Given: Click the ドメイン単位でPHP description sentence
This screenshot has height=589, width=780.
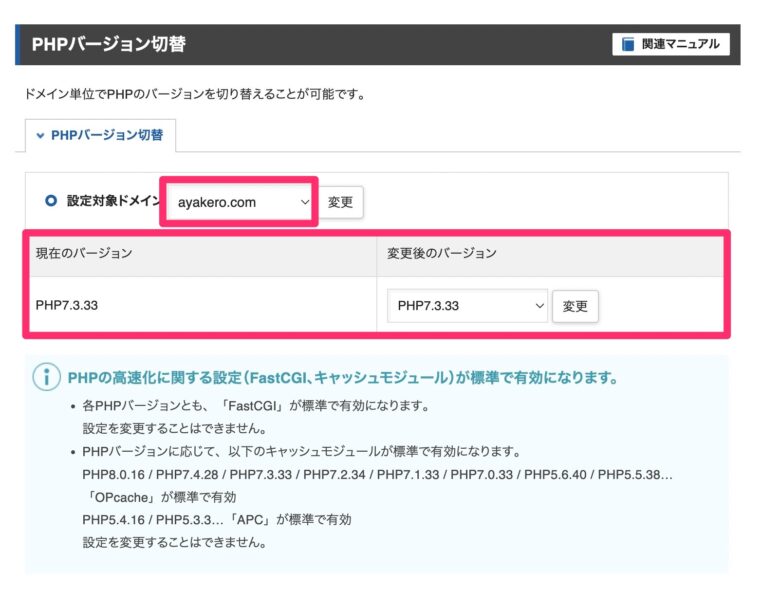Looking at the screenshot, I should click(x=195, y=94).
